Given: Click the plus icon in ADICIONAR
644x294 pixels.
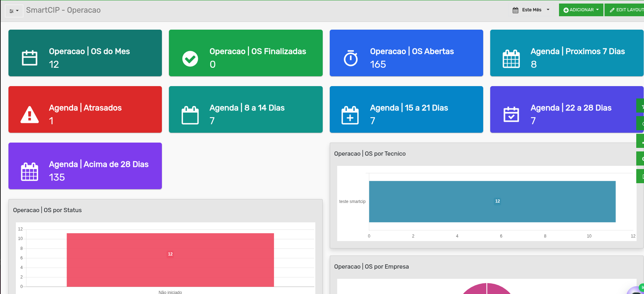Looking at the screenshot, I should (x=566, y=10).
